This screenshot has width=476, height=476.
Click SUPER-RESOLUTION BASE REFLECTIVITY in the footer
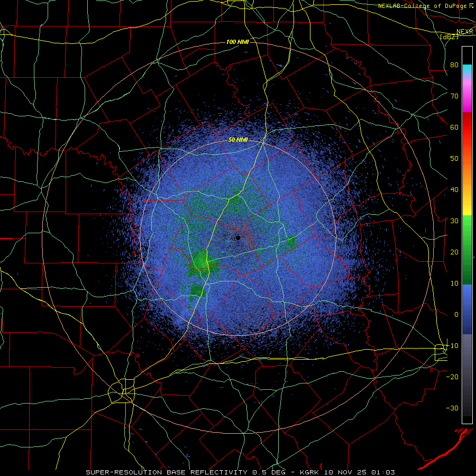pyautogui.click(x=167, y=472)
